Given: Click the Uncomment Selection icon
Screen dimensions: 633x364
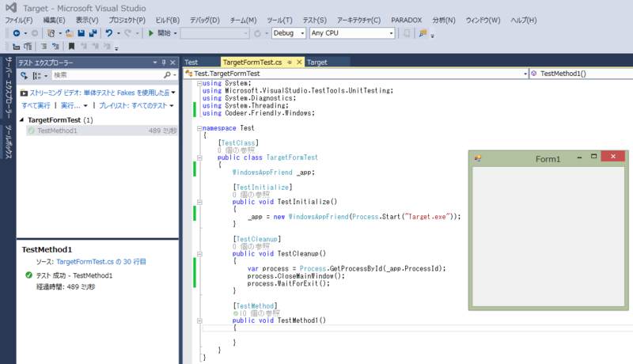Looking at the screenshot, I should coord(55,47).
